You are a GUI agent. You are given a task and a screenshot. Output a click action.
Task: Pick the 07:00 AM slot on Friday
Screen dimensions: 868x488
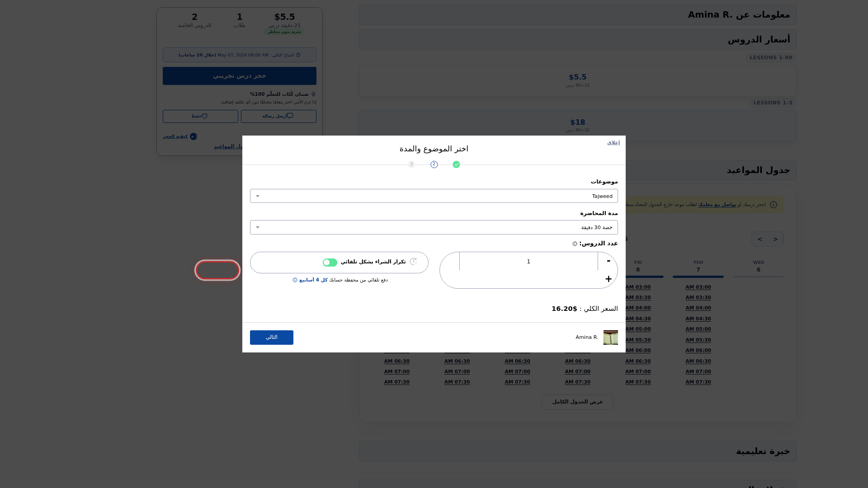point(638,372)
